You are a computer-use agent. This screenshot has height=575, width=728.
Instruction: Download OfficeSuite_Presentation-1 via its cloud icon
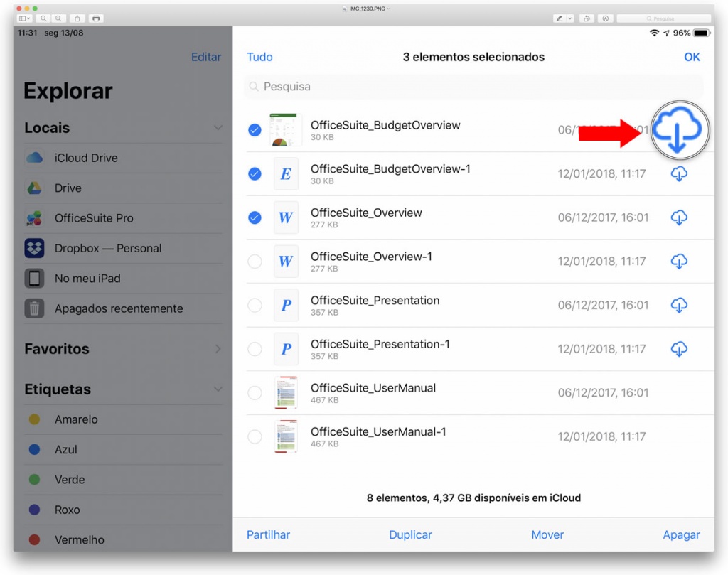click(x=679, y=349)
